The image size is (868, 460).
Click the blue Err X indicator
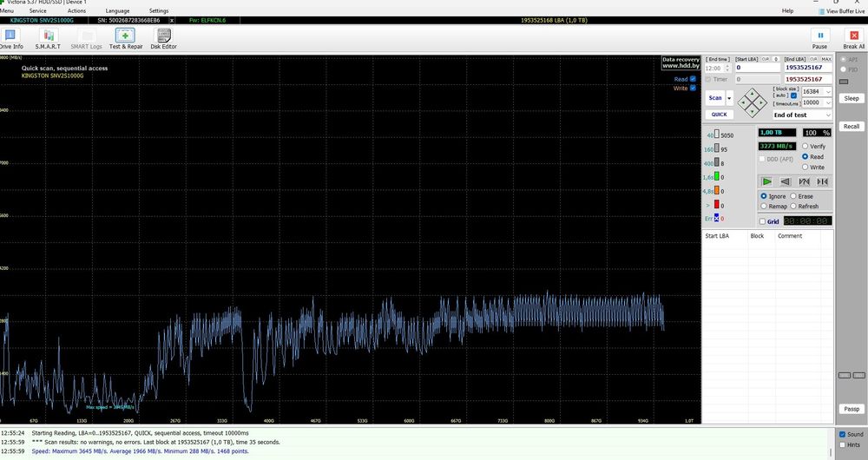tap(716, 218)
